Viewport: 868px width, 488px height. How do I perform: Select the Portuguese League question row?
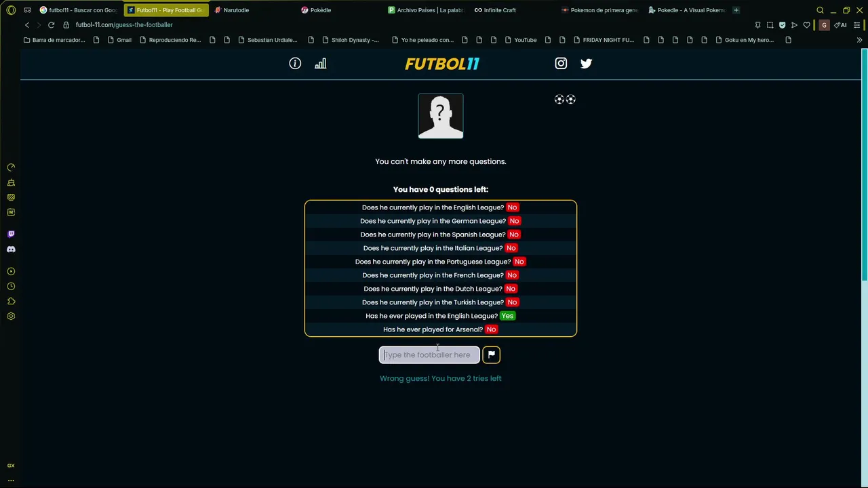click(441, 262)
